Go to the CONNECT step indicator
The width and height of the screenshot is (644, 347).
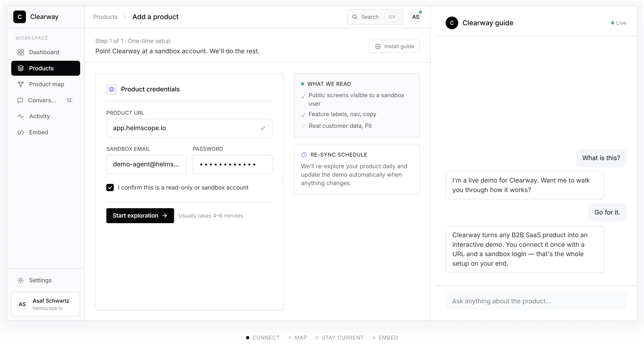click(x=263, y=337)
